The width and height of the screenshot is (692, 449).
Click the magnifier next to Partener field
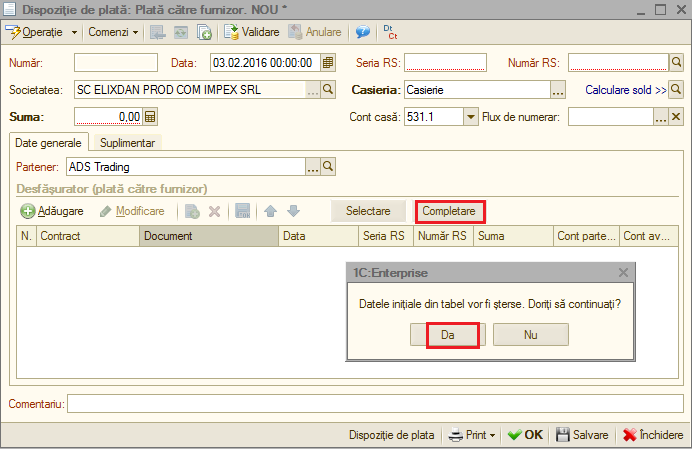(328, 166)
